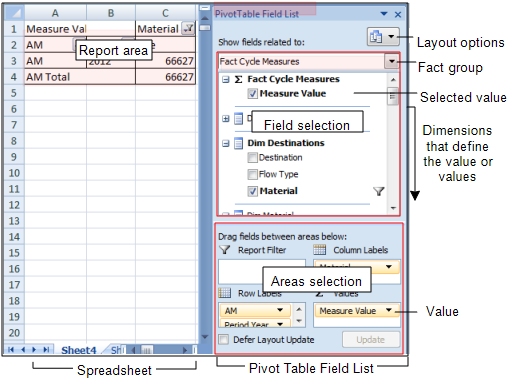This screenshot has width=526, height=385.
Task: Open the Measure Value values dropdown
Action: [x=389, y=310]
